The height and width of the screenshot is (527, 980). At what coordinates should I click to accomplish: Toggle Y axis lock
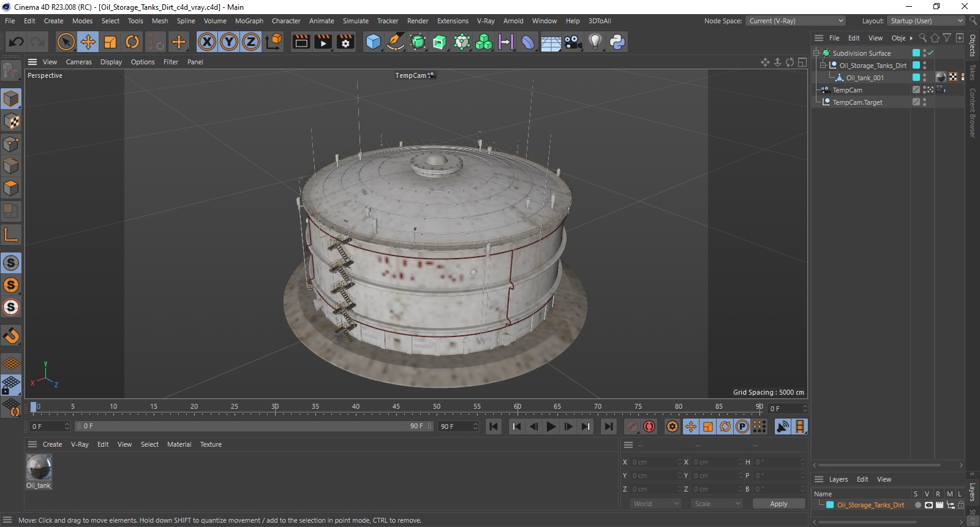[229, 42]
